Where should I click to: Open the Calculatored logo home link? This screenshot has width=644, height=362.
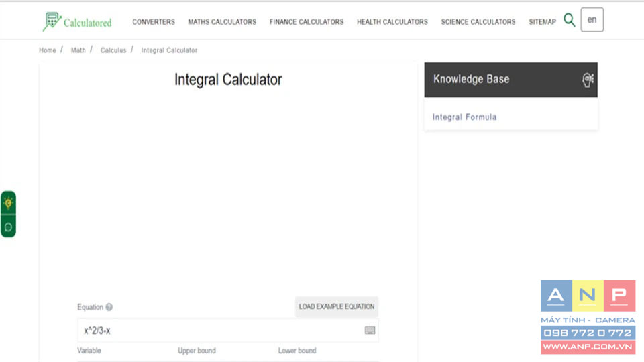77,21
